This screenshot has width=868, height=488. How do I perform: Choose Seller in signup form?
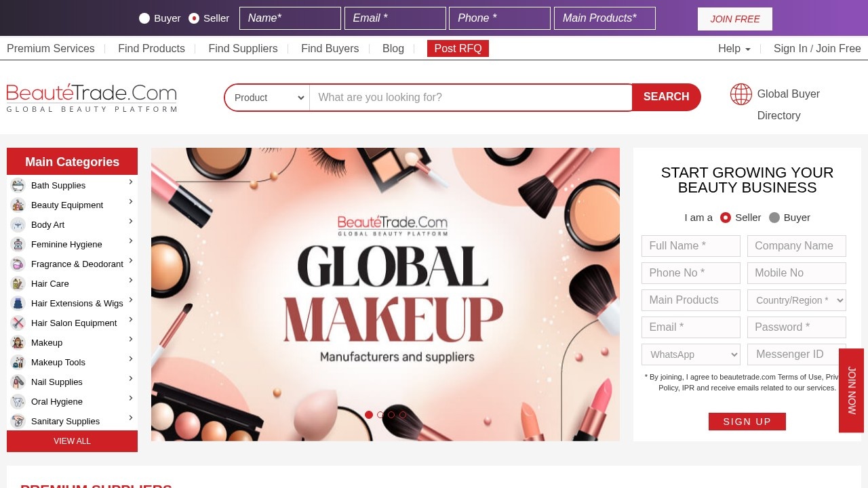click(726, 218)
